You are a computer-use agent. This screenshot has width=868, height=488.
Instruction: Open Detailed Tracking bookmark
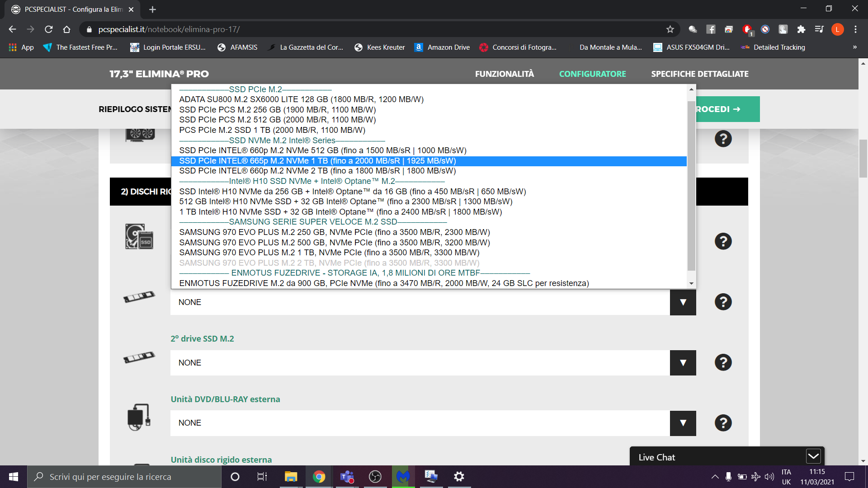click(773, 47)
